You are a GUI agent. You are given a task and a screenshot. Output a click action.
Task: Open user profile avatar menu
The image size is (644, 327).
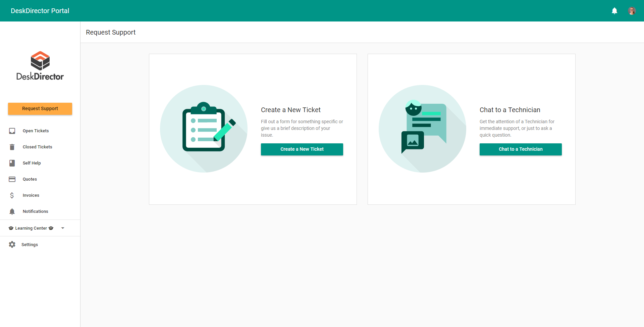point(632,11)
